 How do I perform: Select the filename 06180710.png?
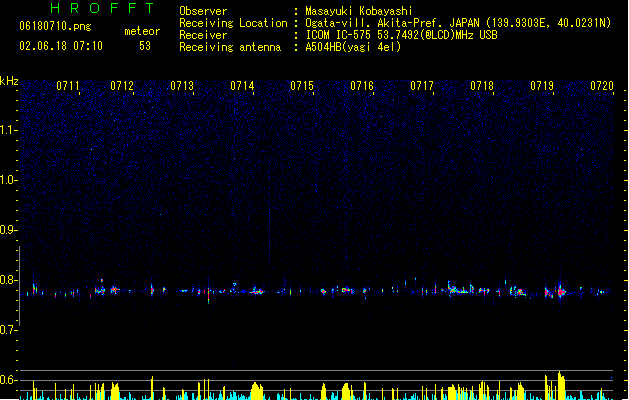point(55,26)
